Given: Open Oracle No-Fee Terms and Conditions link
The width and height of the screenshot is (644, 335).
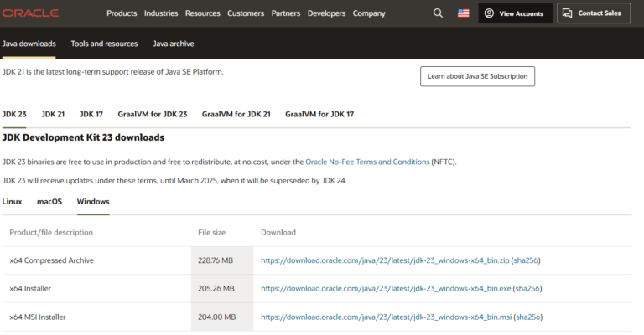Looking at the screenshot, I should click(x=367, y=162).
